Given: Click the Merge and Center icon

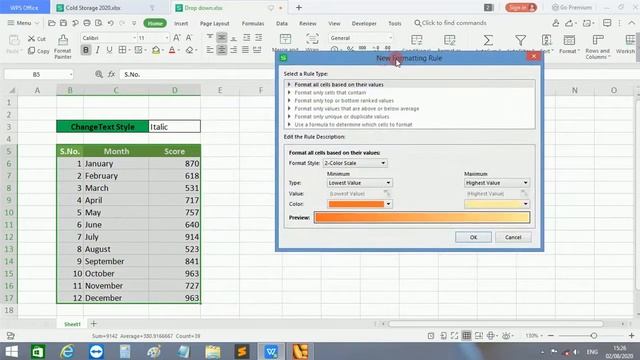Looking at the screenshot, I should coord(285,40).
